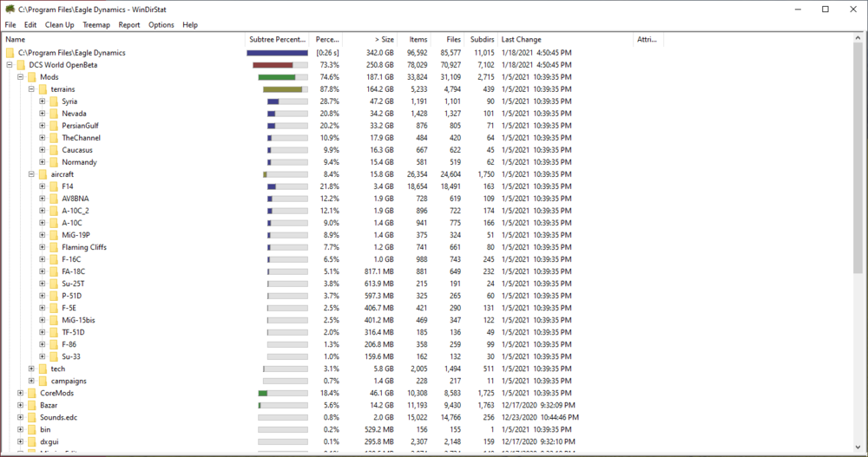The width and height of the screenshot is (868, 457).
Task: Click the scrollbar up arrow
Action: [x=858, y=38]
